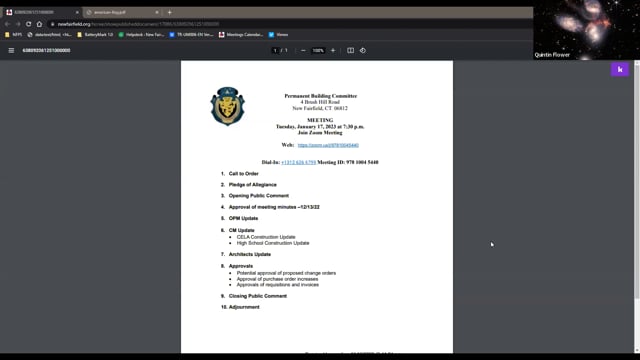Viewport: 640px width, 360px height.
Task: Click the dial-in phone number link
Action: tap(298, 162)
